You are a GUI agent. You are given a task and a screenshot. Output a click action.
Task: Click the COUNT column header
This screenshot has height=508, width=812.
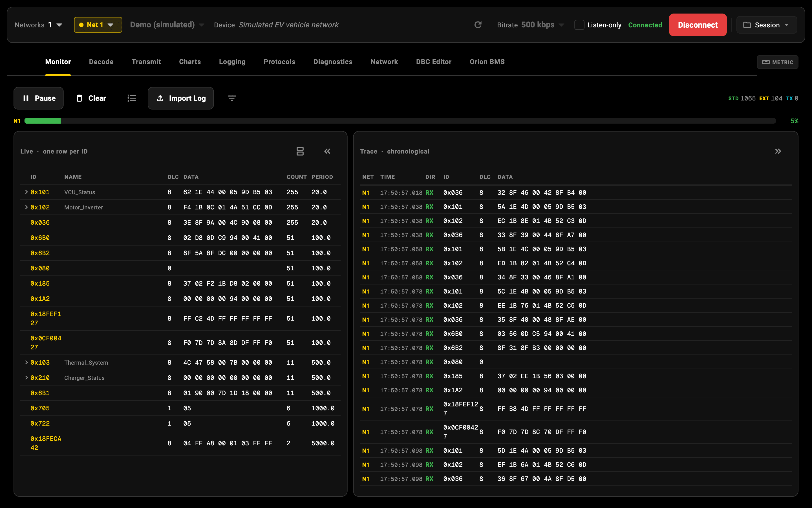pyautogui.click(x=297, y=177)
